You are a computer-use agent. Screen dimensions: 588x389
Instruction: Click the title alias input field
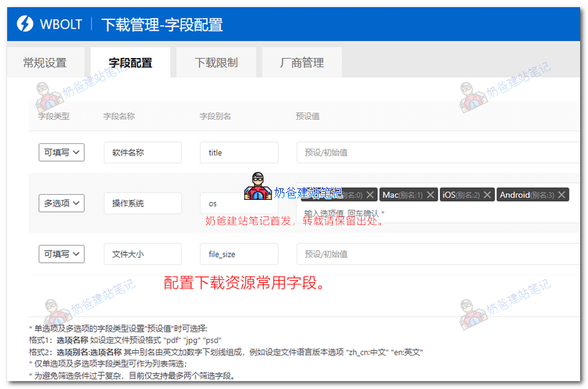[x=239, y=153]
